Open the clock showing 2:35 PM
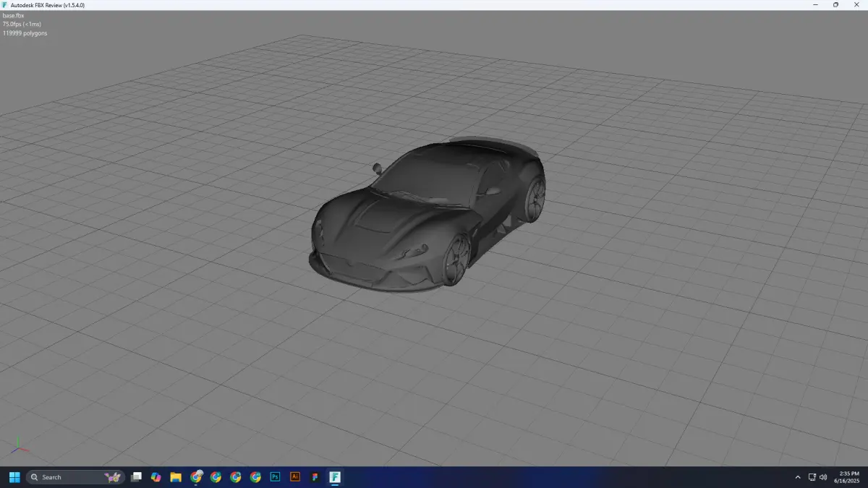This screenshot has width=868, height=488. pos(846,477)
